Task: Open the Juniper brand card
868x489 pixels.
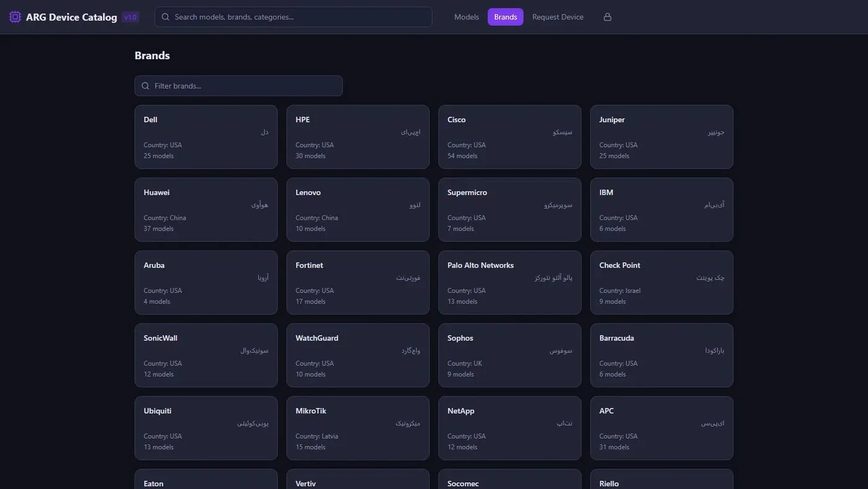Action: pos(662,137)
